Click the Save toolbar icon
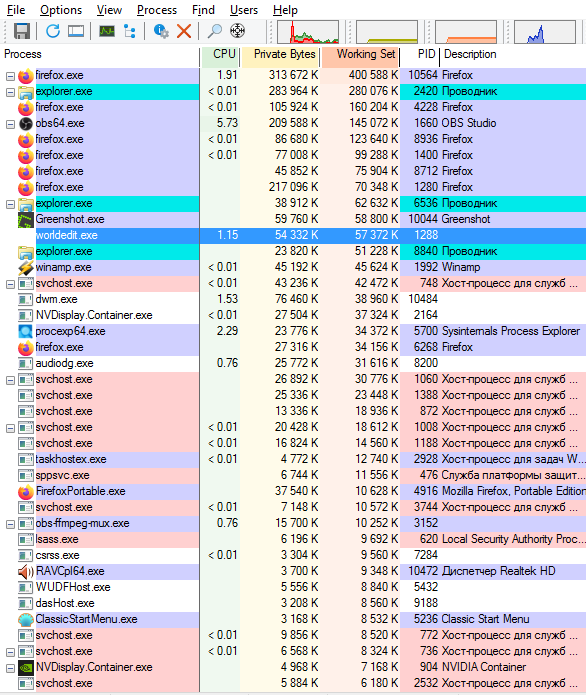 pyautogui.click(x=22, y=31)
